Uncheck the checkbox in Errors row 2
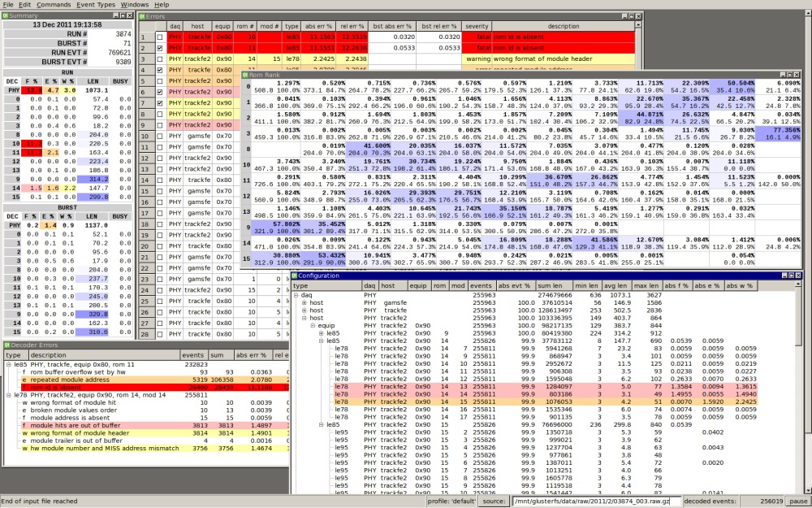The image size is (812, 508). point(160,48)
